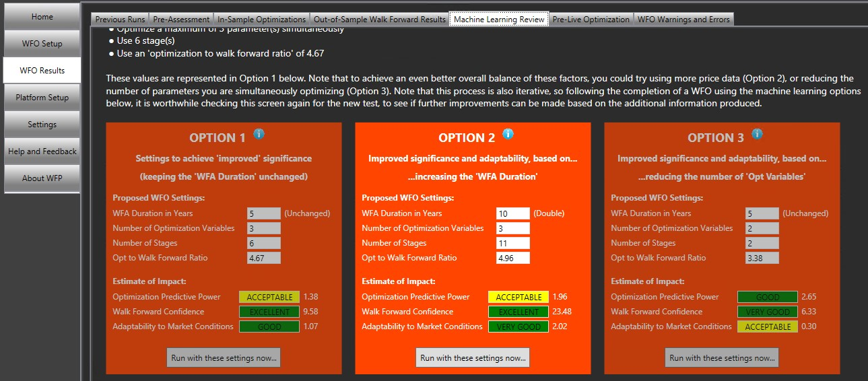Click Option 2 EXCELLENT walk forward confidence indicator
The height and width of the screenshot is (381, 868).
click(x=519, y=312)
